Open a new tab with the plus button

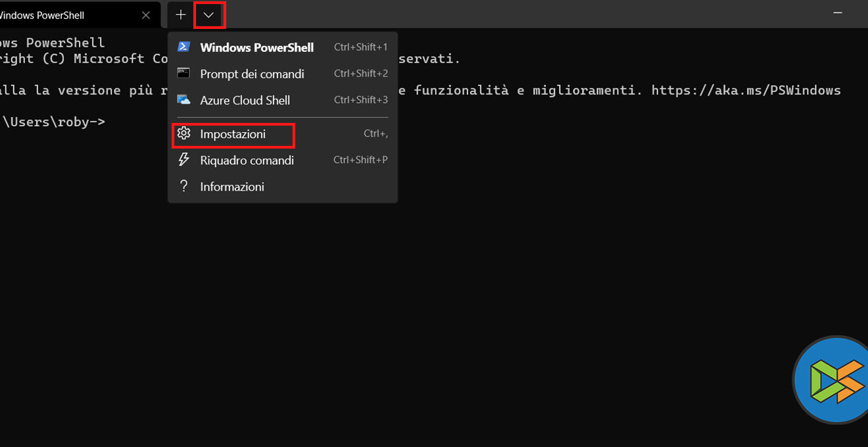181,14
